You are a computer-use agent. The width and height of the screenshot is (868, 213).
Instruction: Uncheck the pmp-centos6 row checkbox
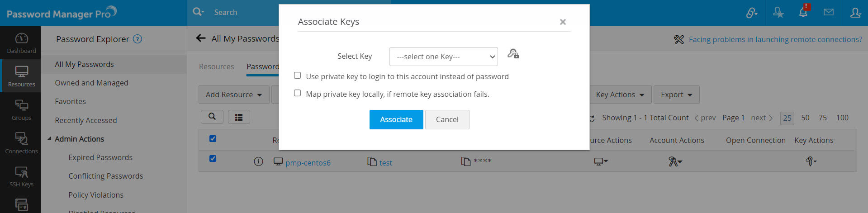pyautogui.click(x=213, y=159)
